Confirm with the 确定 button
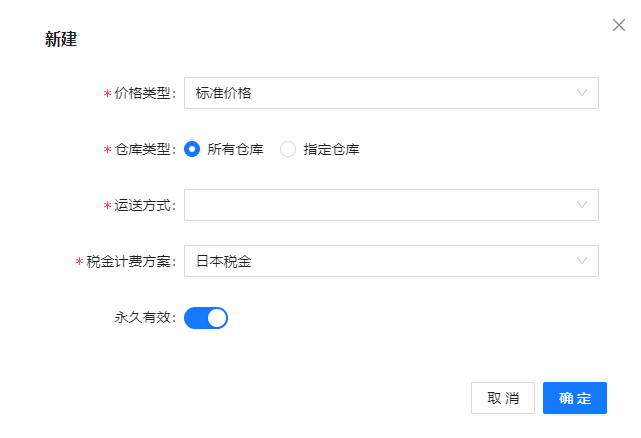Screen dimensions: 641x438 (x=574, y=398)
